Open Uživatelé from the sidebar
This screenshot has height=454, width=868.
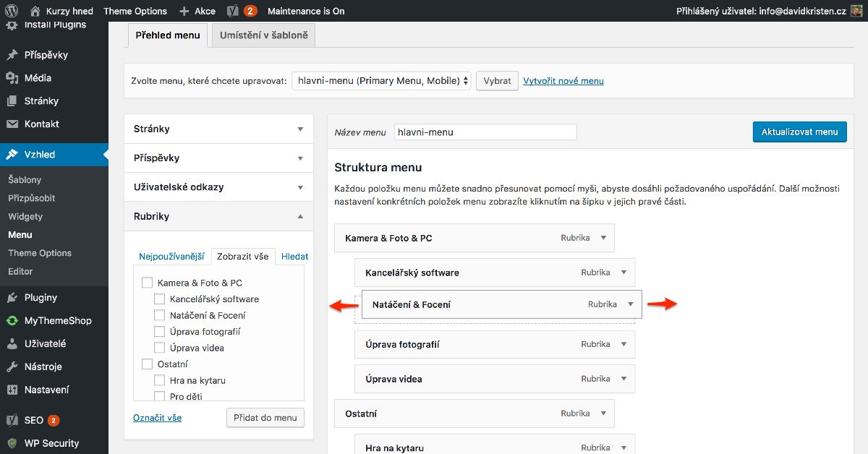coord(40,343)
